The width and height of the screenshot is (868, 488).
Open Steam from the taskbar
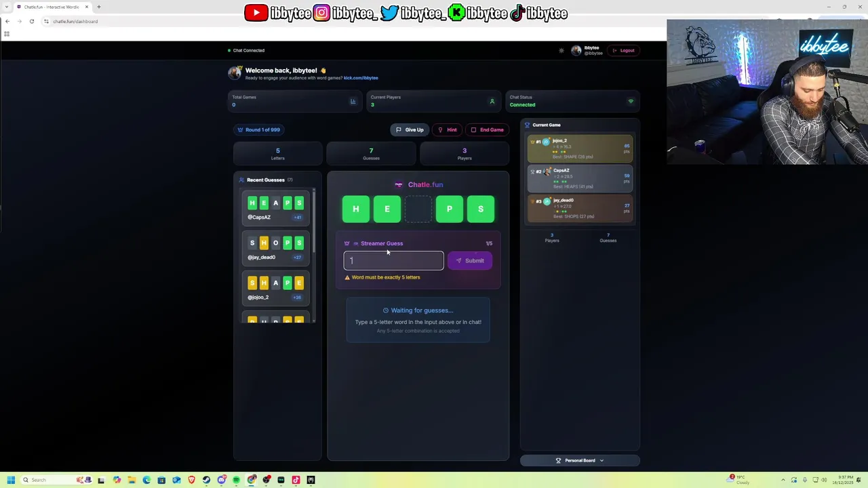[x=206, y=480]
